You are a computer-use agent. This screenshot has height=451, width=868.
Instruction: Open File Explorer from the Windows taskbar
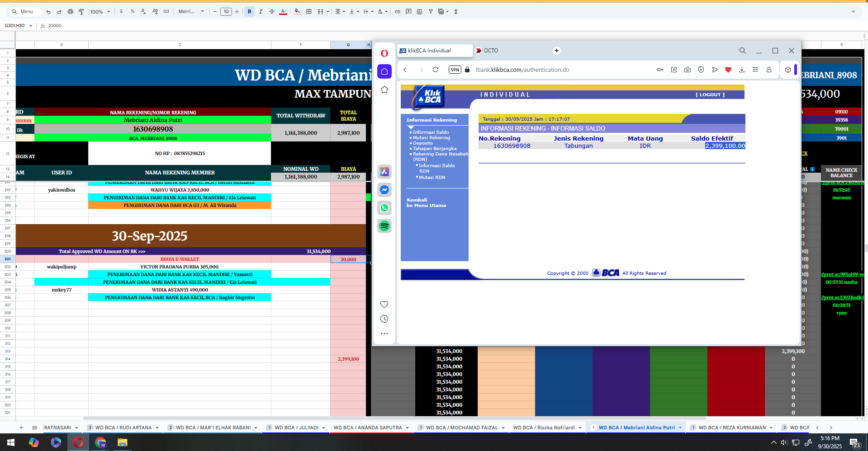tap(122, 442)
